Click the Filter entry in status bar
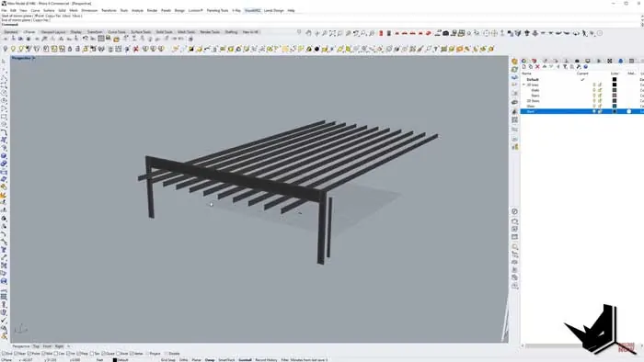 point(285,359)
